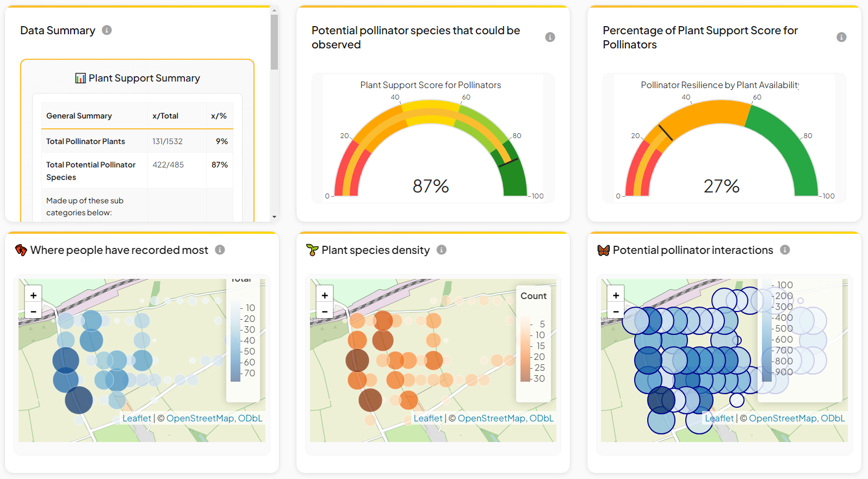Zoom out on Plant species density map
868x479 pixels.
(x=325, y=312)
